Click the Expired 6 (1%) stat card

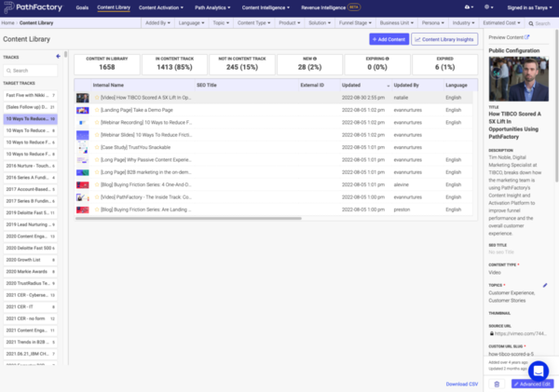(x=445, y=64)
